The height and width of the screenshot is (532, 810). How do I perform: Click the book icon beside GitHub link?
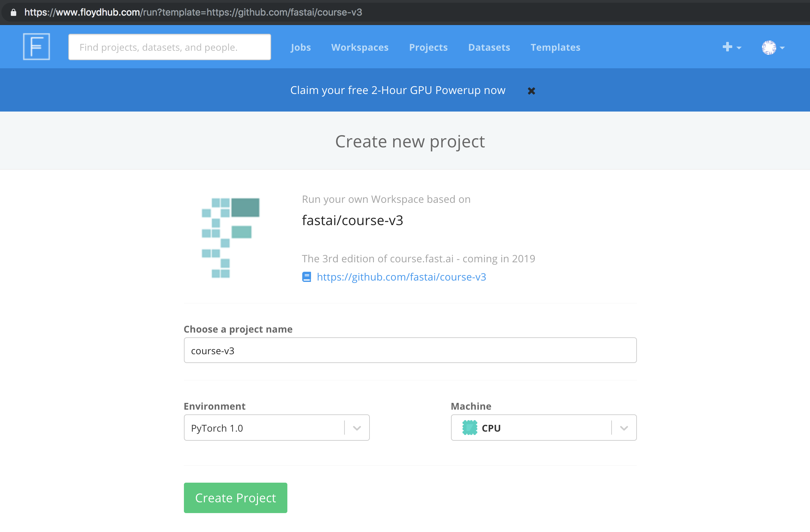[306, 277]
